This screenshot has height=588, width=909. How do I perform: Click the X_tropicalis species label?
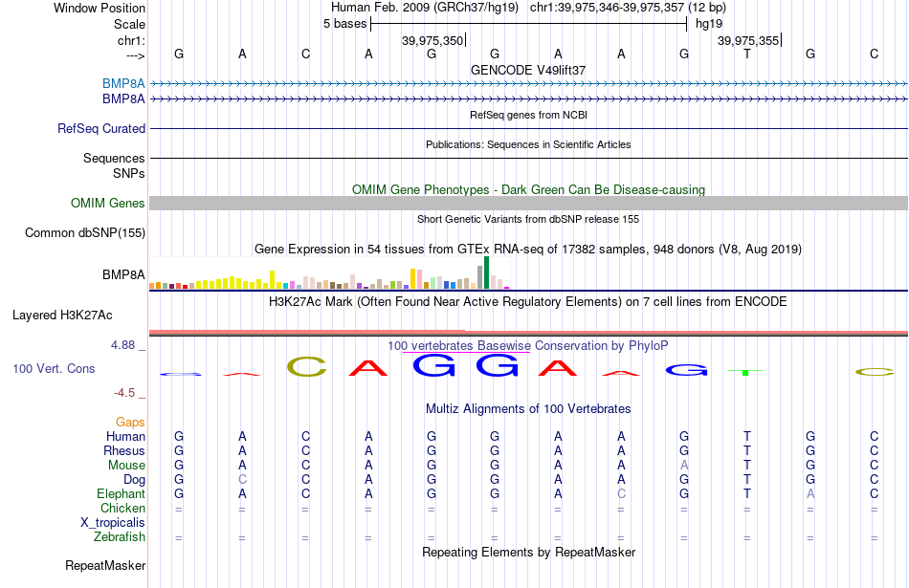point(113,523)
